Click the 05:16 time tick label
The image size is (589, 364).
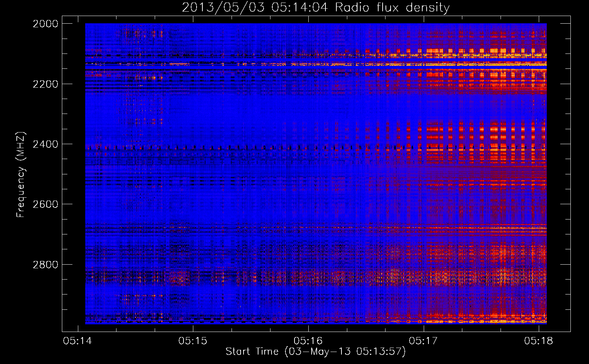click(x=308, y=341)
